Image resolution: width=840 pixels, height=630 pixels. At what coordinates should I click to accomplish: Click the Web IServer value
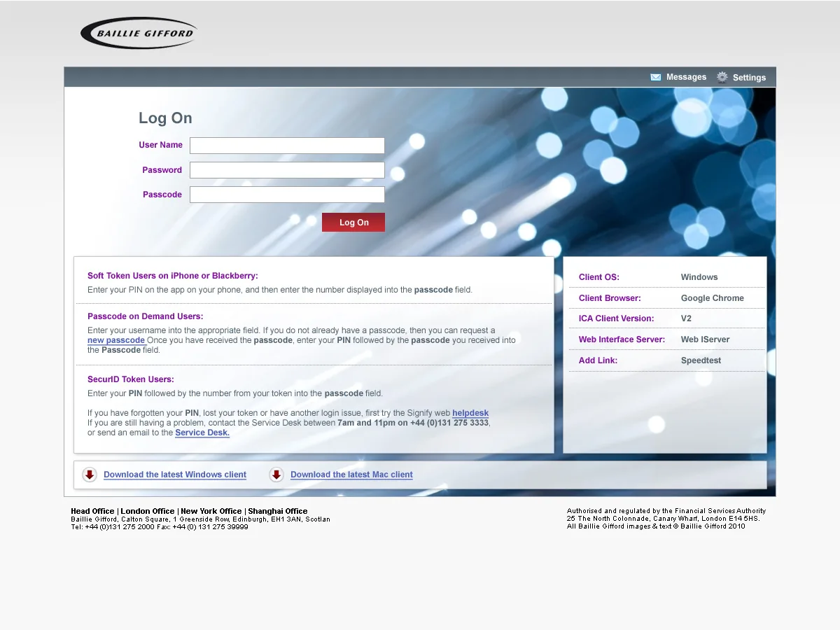pyautogui.click(x=706, y=339)
